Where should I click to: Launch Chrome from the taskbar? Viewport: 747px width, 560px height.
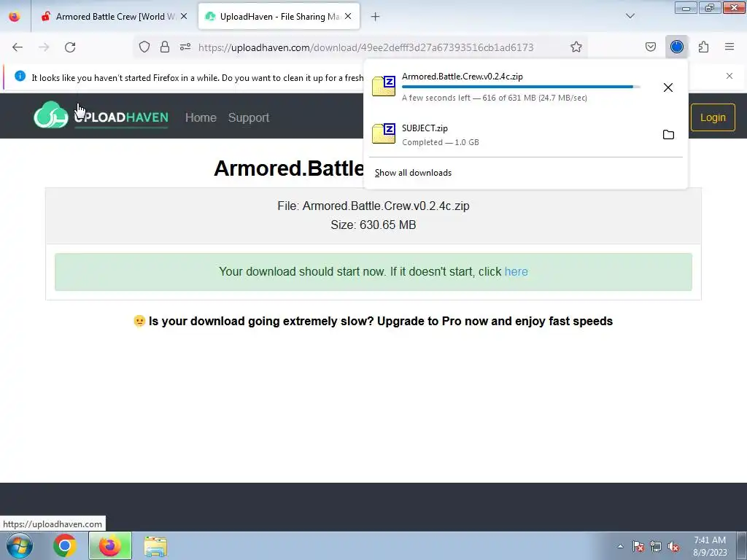tap(65, 545)
